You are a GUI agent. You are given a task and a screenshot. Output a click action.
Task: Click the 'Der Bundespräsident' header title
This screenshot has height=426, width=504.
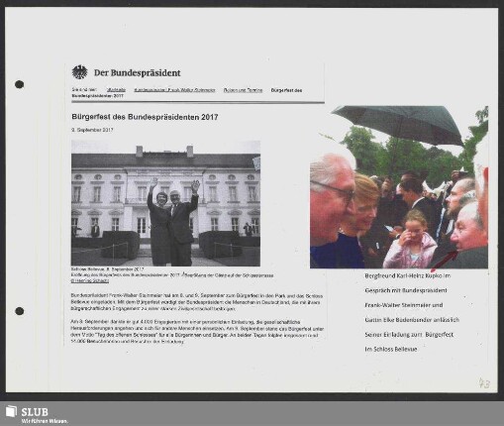(x=138, y=73)
